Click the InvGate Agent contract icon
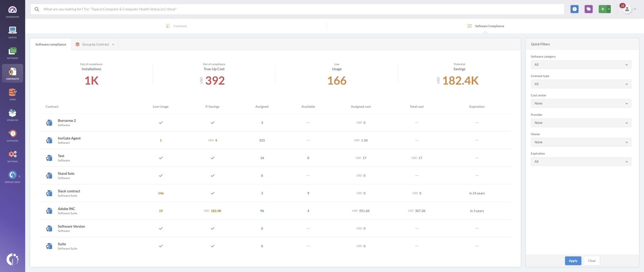This screenshot has width=644, height=272. coord(49,140)
